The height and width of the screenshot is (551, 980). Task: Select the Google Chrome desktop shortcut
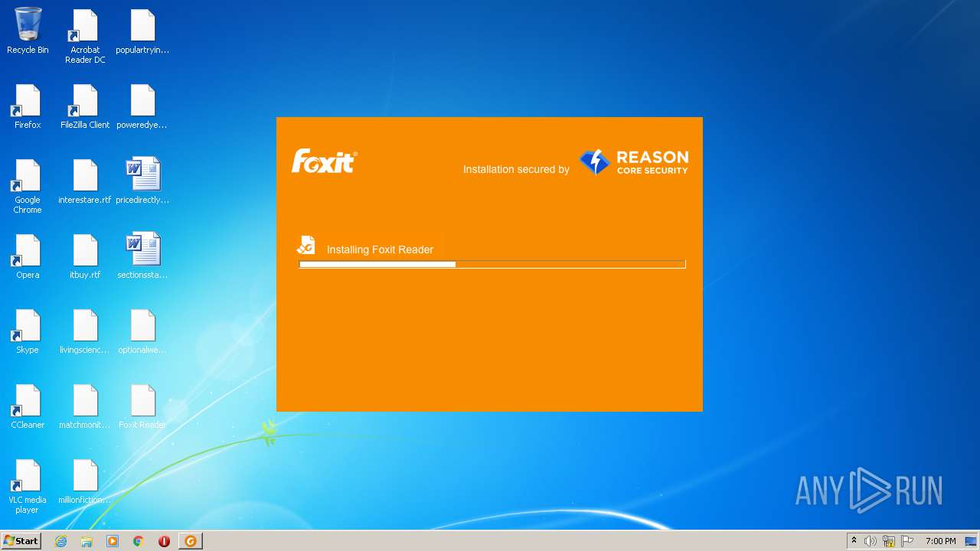[28, 186]
